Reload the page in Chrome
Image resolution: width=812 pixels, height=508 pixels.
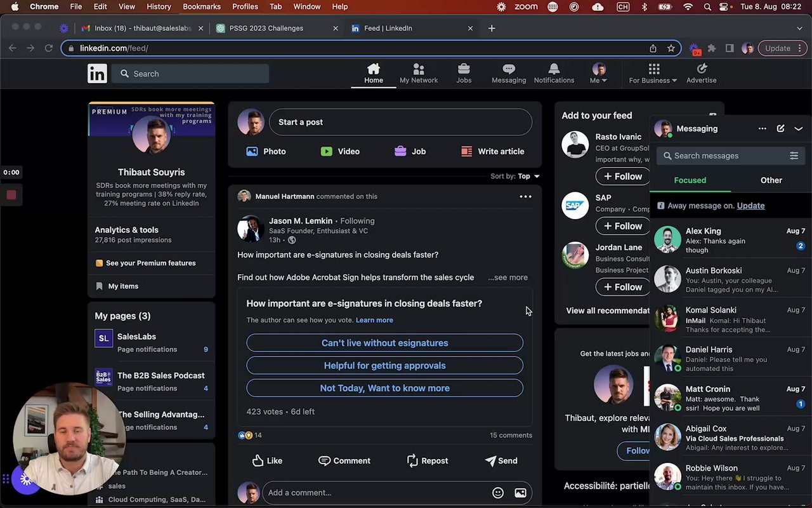coord(48,48)
